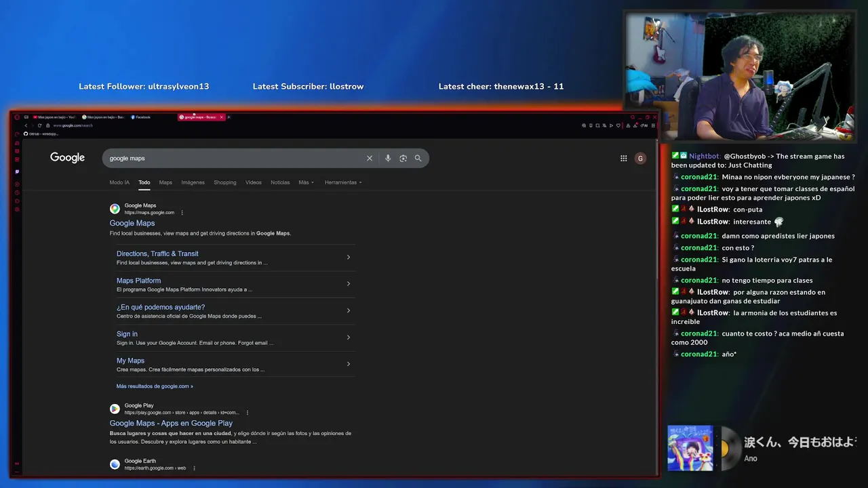Select the Shopping search tab
Viewport: 868px width, 488px height.
point(225,182)
